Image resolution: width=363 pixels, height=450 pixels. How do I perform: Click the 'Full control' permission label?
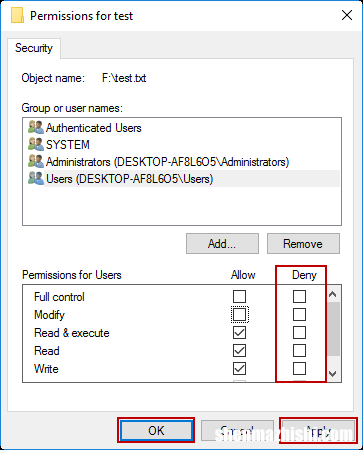[59, 297]
